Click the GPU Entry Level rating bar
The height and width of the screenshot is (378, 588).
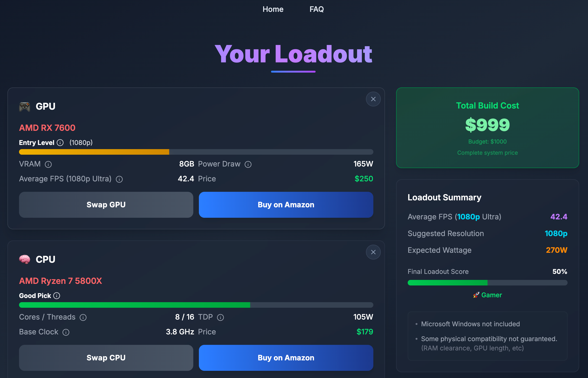click(x=196, y=152)
